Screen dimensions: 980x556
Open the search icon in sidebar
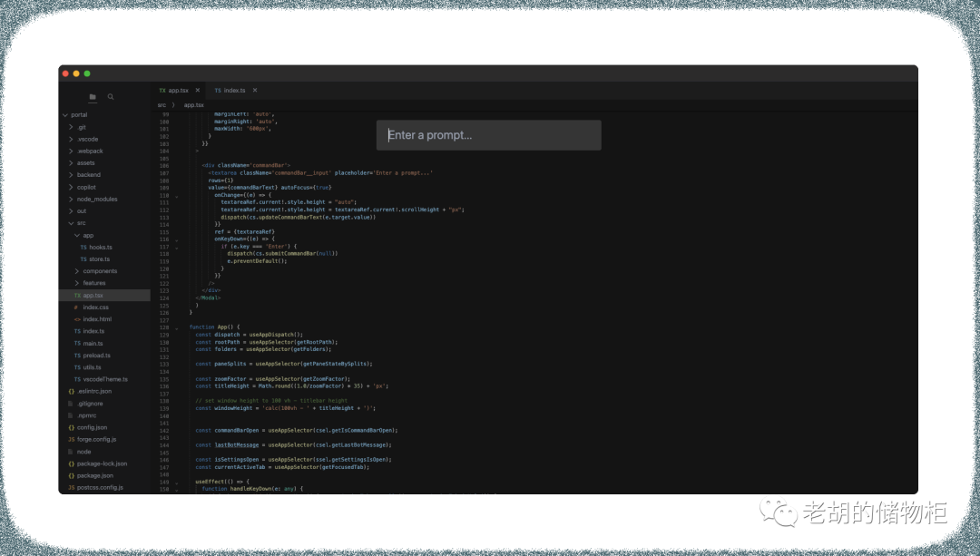pyautogui.click(x=111, y=97)
